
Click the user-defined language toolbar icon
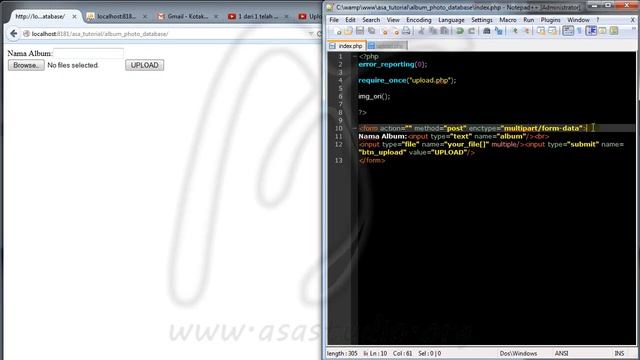602,31
